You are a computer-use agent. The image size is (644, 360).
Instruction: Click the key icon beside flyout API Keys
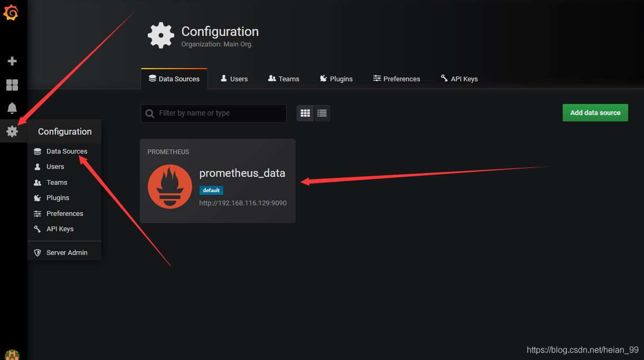click(37, 229)
